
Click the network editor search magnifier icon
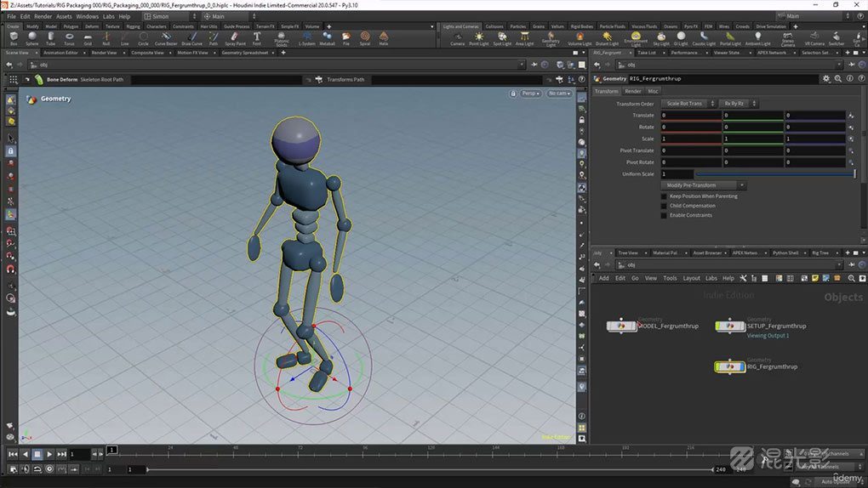(851, 278)
